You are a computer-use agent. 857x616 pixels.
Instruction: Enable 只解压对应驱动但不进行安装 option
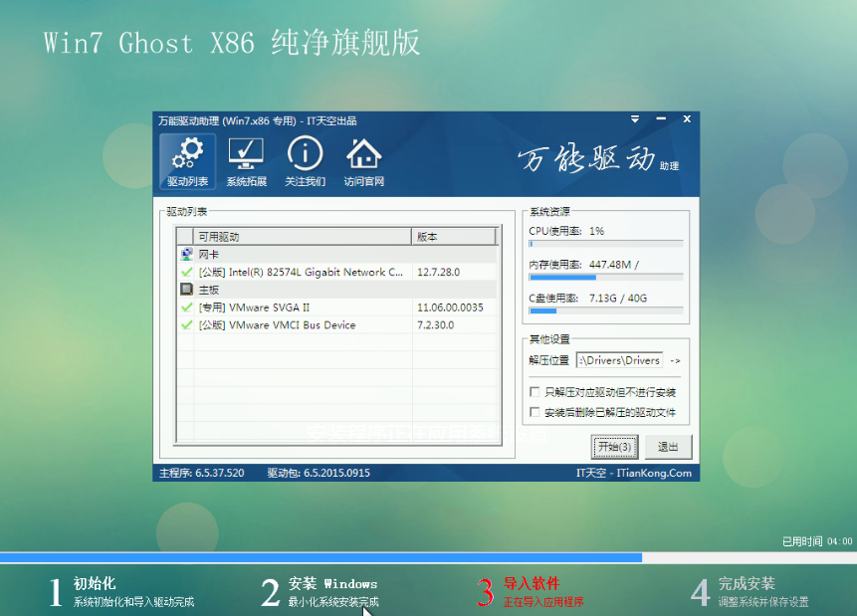[536, 392]
